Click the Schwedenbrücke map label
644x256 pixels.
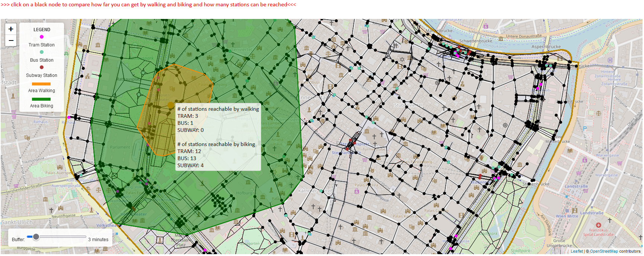point(475,41)
